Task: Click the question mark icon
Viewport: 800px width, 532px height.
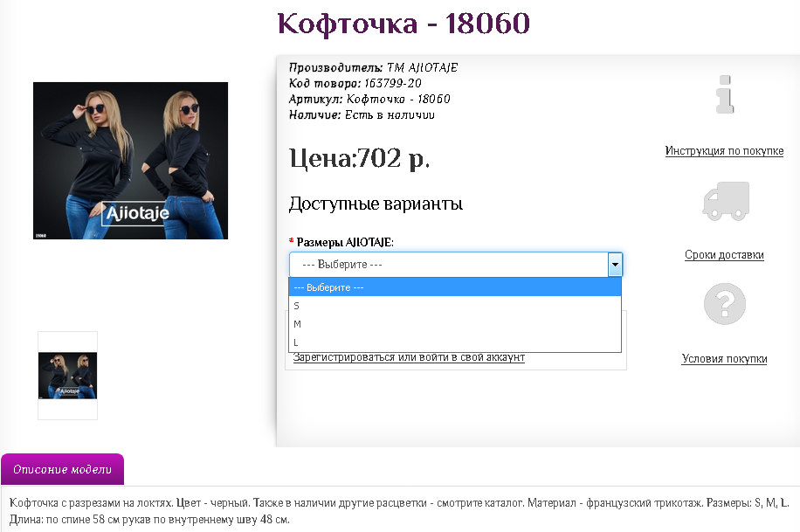Action: pyautogui.click(x=724, y=304)
